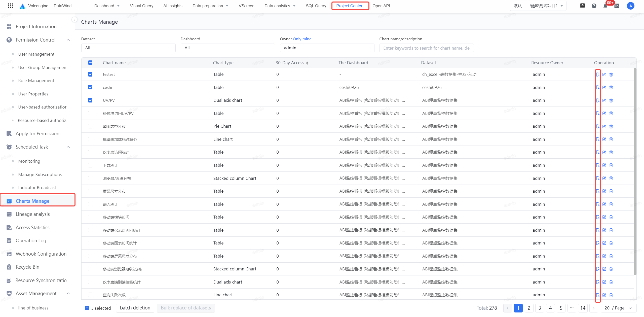Click the Webhook Configuration sidebar icon
644x317 pixels.
click(x=9, y=254)
